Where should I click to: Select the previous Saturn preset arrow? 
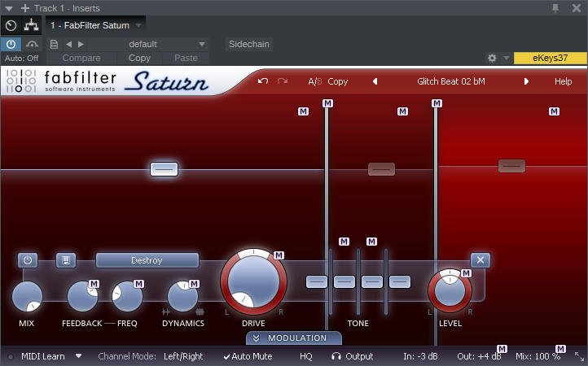(x=375, y=81)
